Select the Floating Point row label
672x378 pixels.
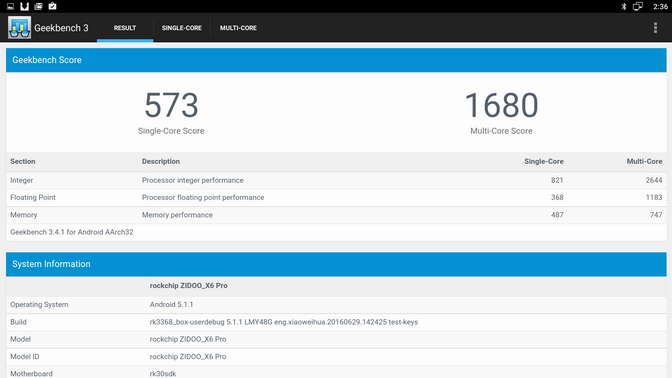click(33, 198)
